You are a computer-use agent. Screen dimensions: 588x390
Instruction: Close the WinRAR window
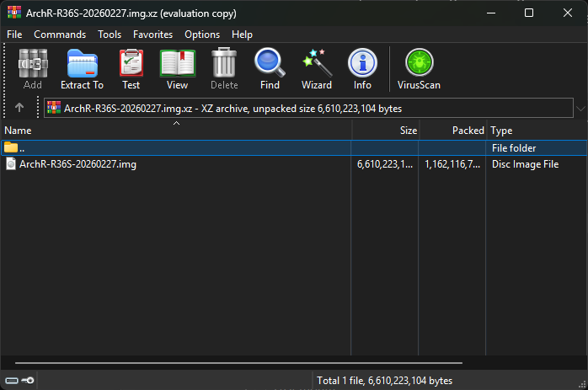(x=568, y=13)
